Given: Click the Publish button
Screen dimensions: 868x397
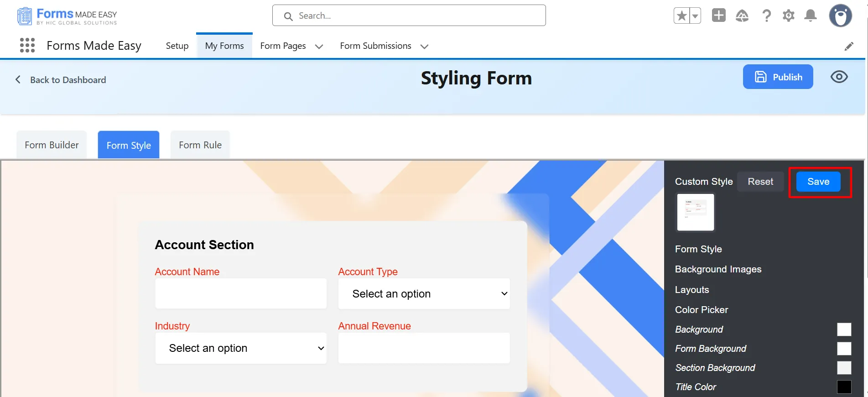Looking at the screenshot, I should 778,77.
